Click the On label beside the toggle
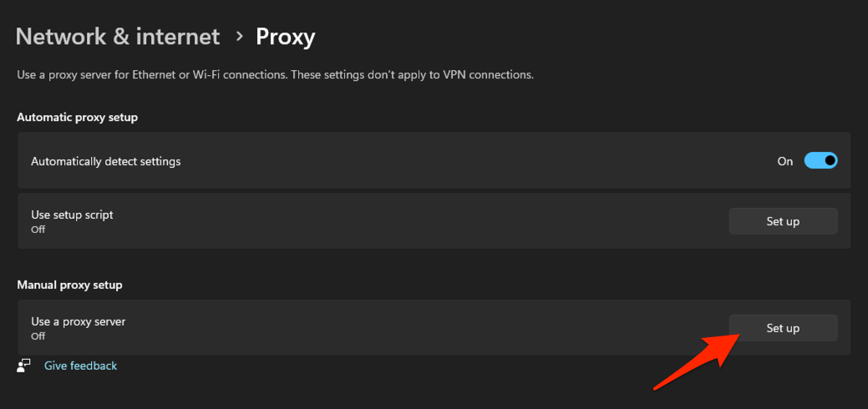Viewport: 868px width, 409px height. pyautogui.click(x=785, y=161)
